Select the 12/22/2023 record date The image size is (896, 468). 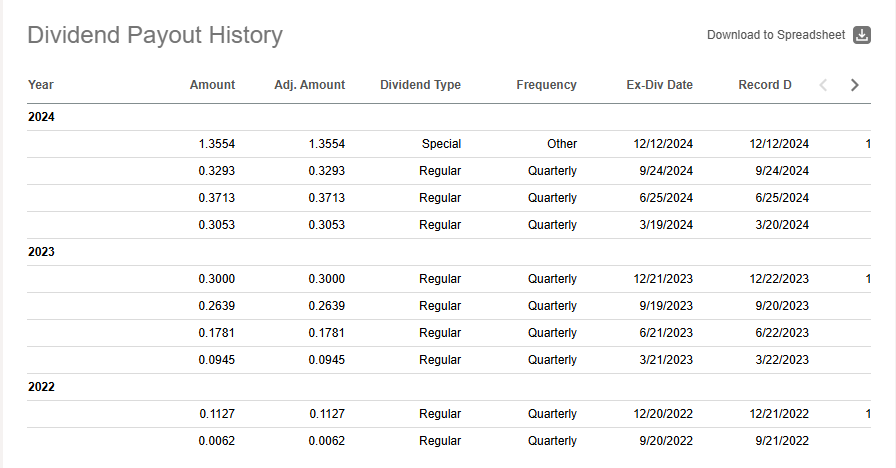(779, 279)
